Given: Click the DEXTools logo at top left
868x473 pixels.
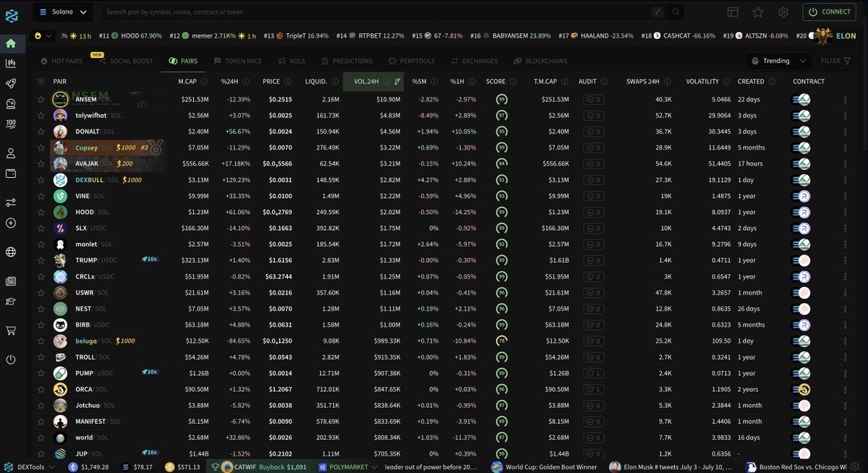Looking at the screenshot, I should point(11,15).
